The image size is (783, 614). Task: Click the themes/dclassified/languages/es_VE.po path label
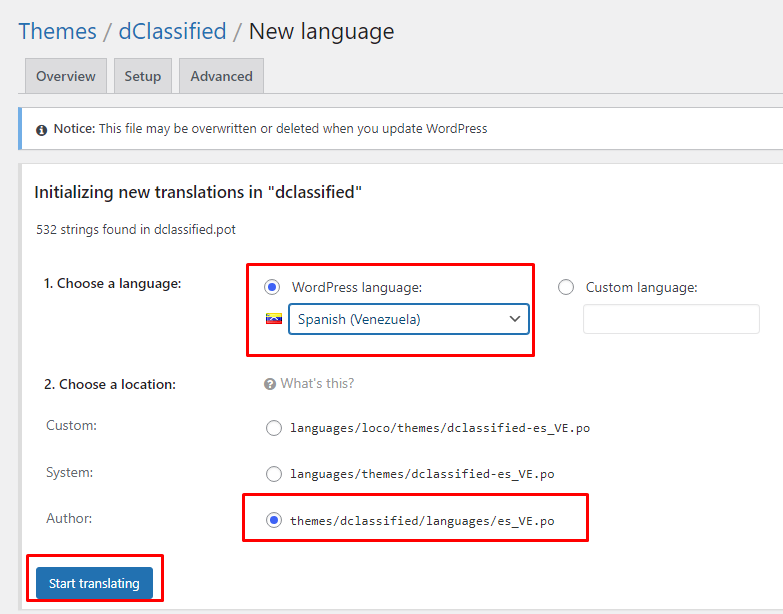[x=422, y=521]
